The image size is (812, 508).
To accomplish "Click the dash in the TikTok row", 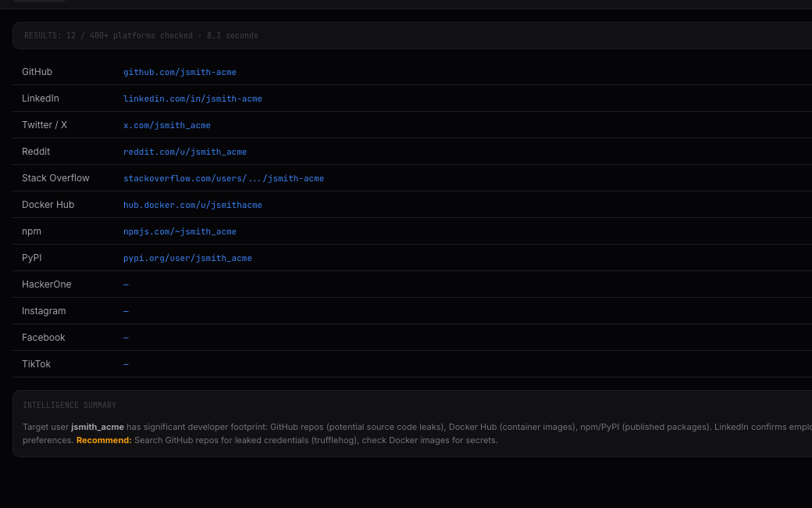I will 126,364.
